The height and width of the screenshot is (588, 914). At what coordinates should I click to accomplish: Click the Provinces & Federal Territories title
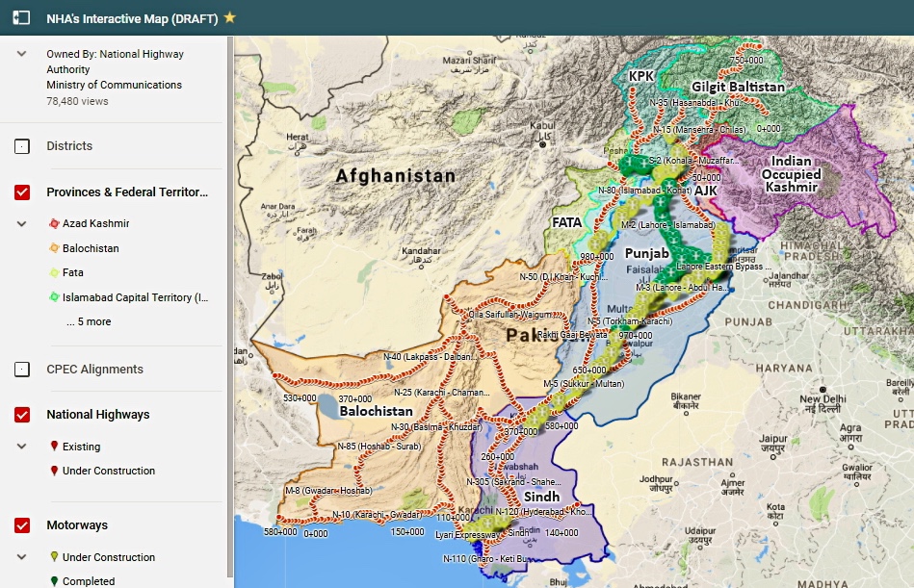click(127, 192)
